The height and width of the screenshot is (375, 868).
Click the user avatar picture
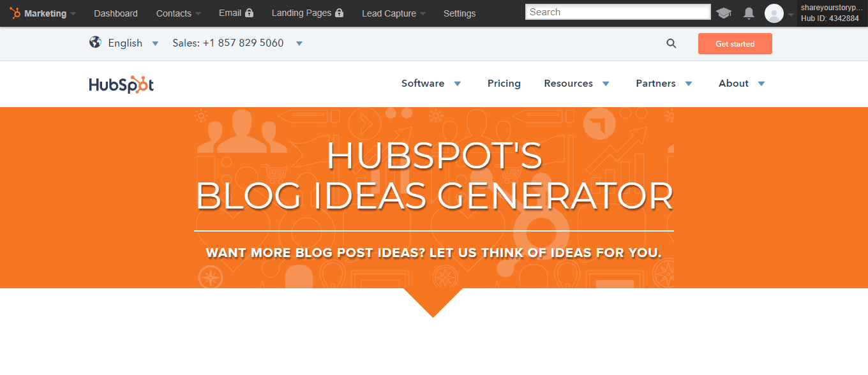click(x=773, y=13)
